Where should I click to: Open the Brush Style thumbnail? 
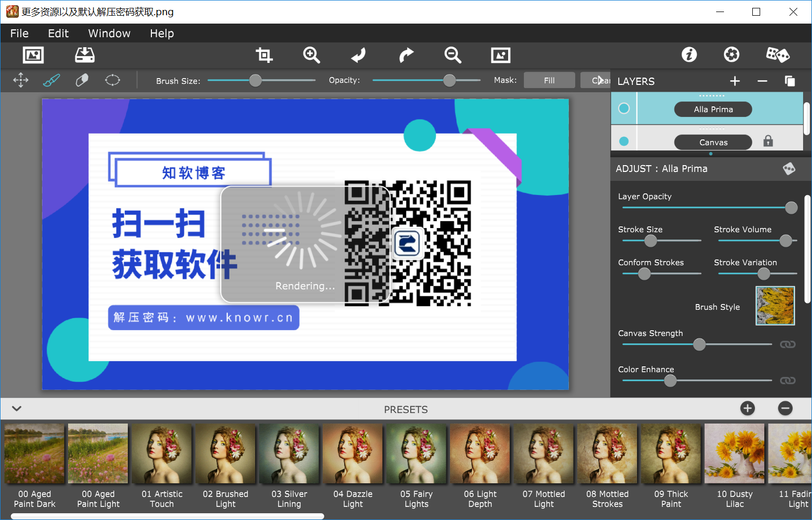[x=775, y=306]
